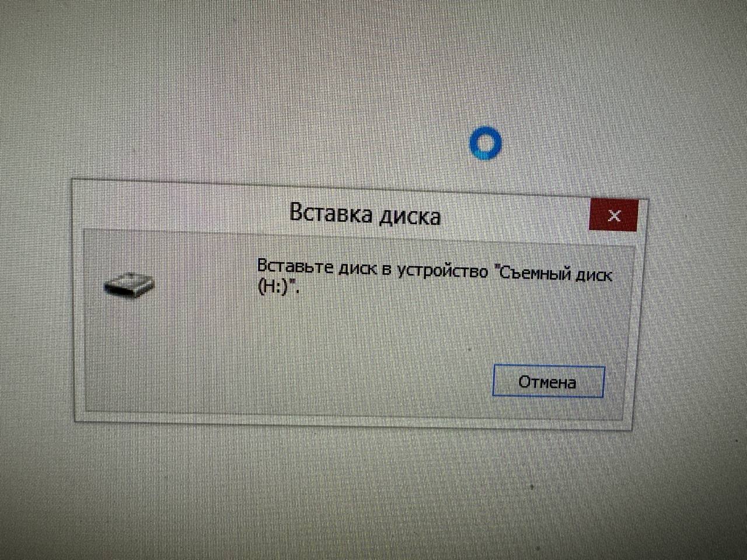The image size is (747, 560).
Task: Click the word в in the message
Action: (x=387, y=270)
